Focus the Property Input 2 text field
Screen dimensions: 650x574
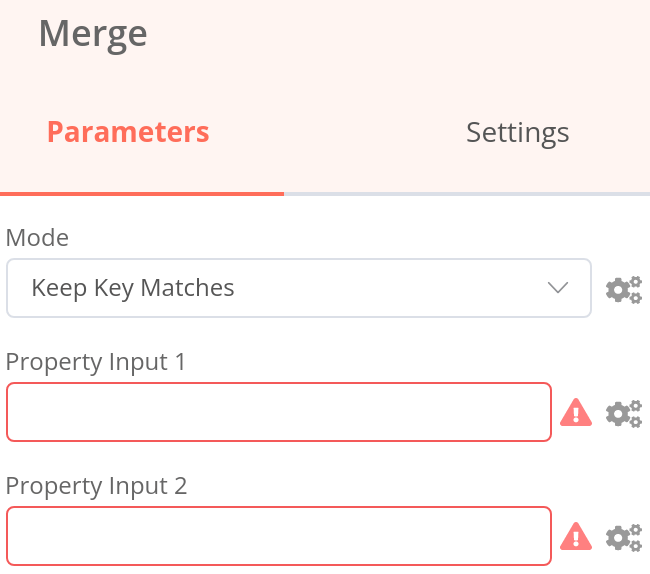coord(278,536)
